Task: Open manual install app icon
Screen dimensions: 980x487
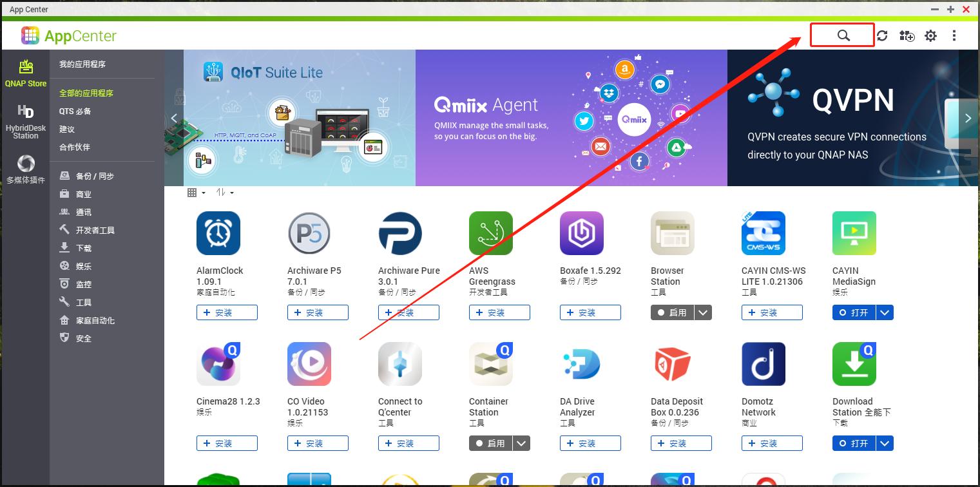Action: pyautogui.click(x=907, y=36)
